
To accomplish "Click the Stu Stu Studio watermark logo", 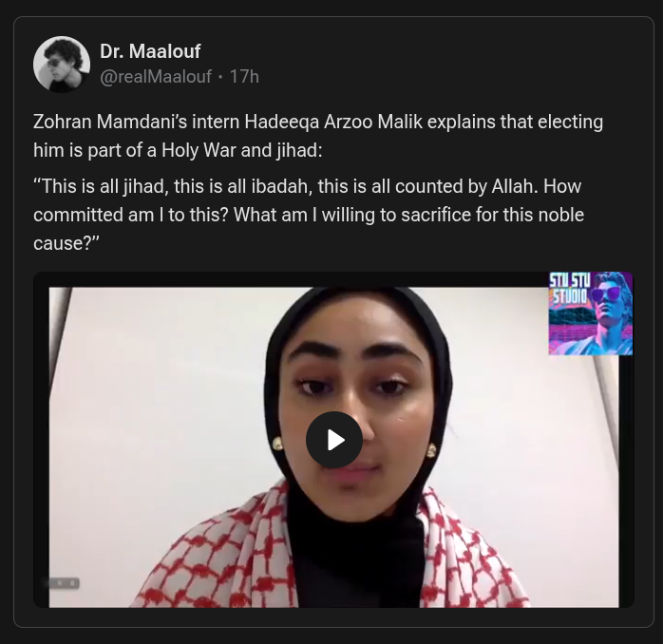I will [x=590, y=313].
